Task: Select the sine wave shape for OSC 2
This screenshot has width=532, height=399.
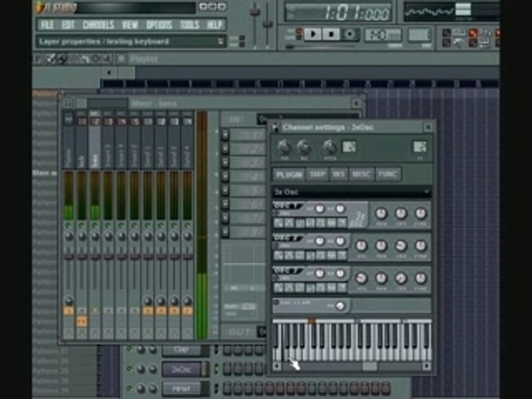Action: pyautogui.click(x=278, y=255)
